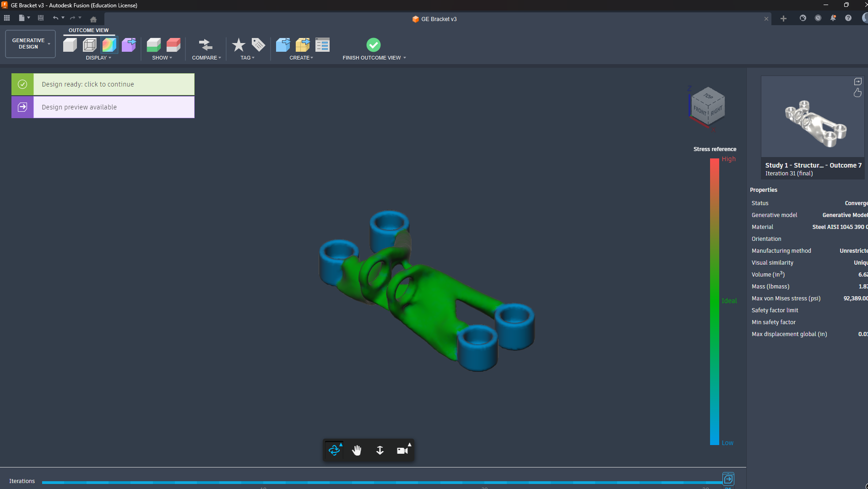868x489 pixels.
Task: Open the extensions gauge icon
Action: [x=803, y=18]
